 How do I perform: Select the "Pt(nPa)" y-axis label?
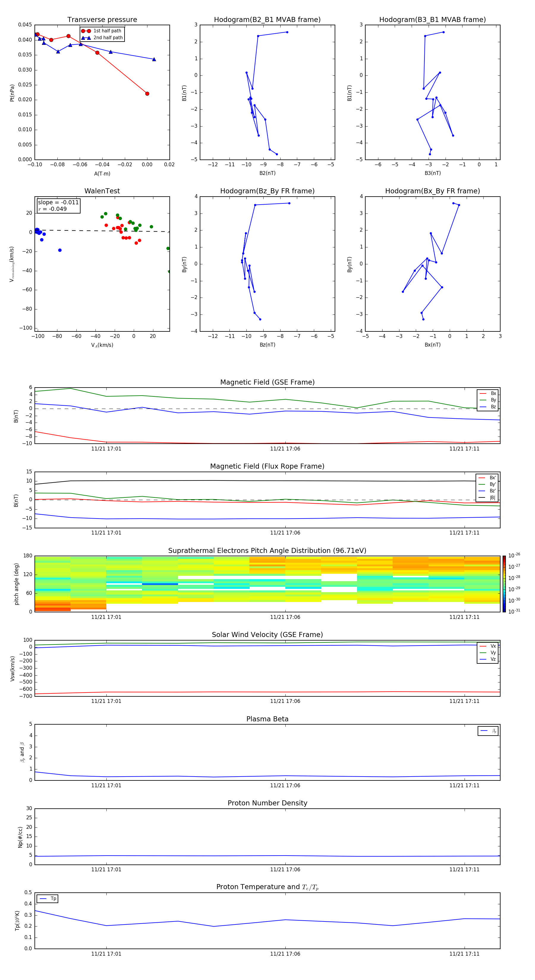click(12, 93)
